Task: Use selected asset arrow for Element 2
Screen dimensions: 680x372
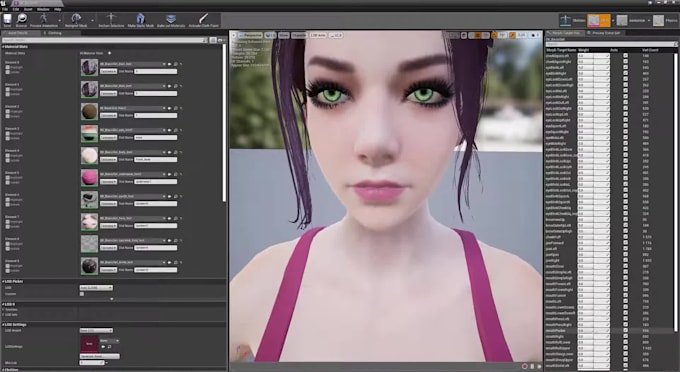Action: pos(170,108)
